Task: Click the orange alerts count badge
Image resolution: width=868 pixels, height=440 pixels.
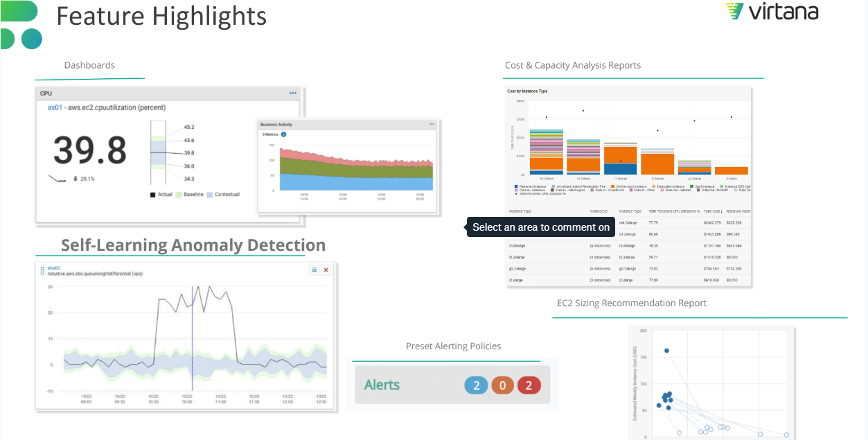Action: point(502,385)
